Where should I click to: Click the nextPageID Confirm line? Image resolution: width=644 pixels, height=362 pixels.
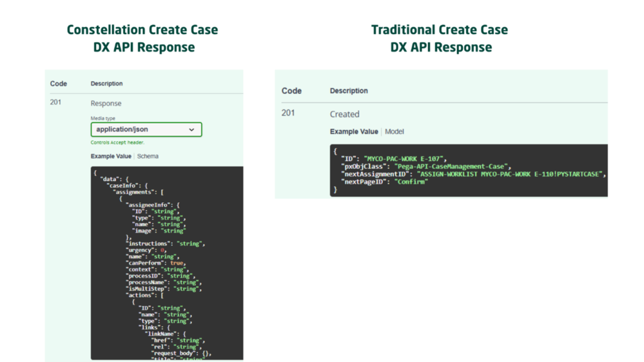point(384,182)
